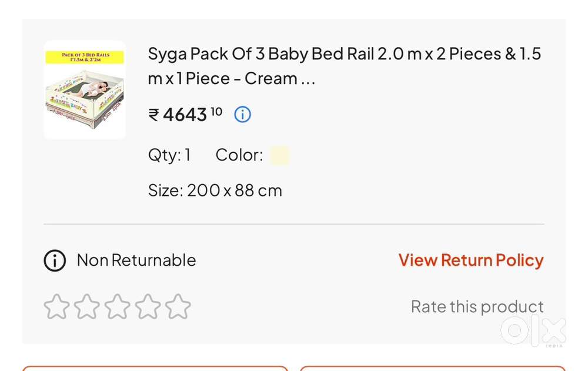Click the Color: label text
Image resolution: width=588 pixels, height=371 pixels.
coord(239,155)
